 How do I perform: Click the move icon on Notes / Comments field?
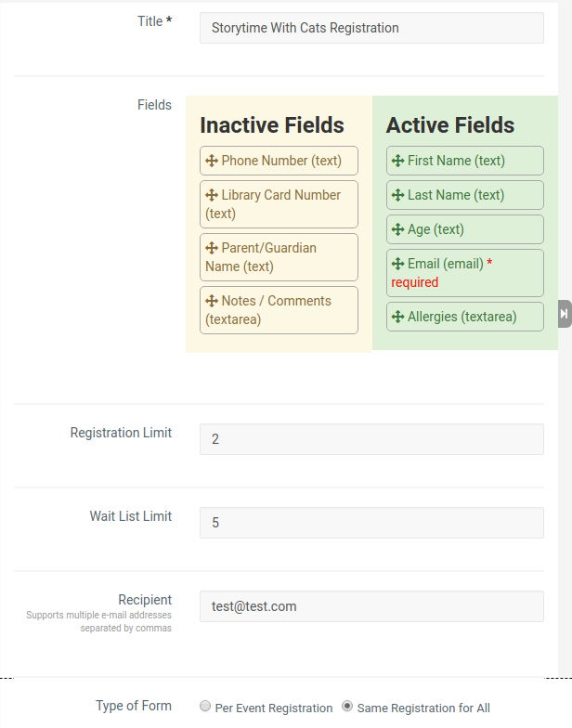coord(212,301)
